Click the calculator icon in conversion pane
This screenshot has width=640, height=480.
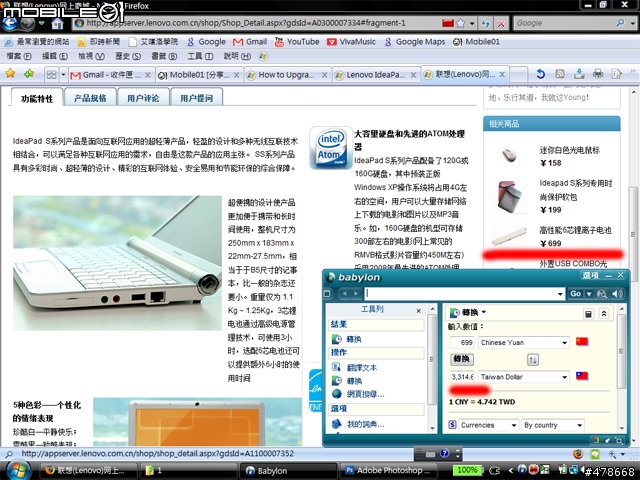(x=588, y=313)
